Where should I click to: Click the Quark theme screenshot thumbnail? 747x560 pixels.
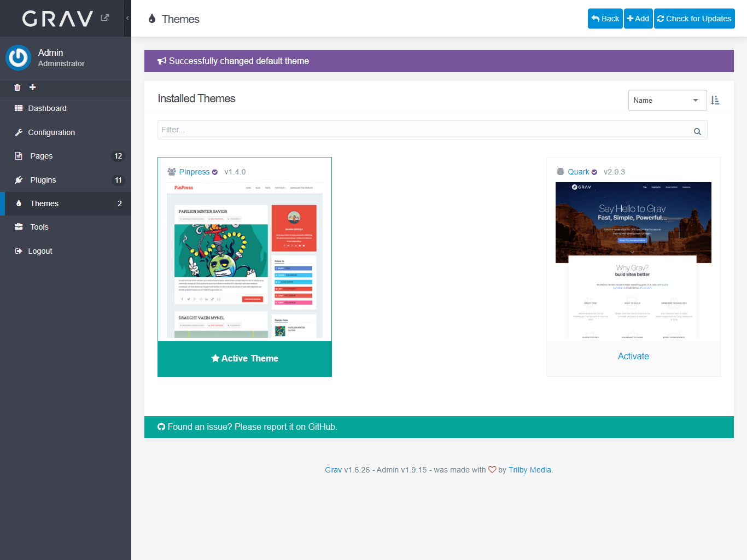[x=633, y=260]
